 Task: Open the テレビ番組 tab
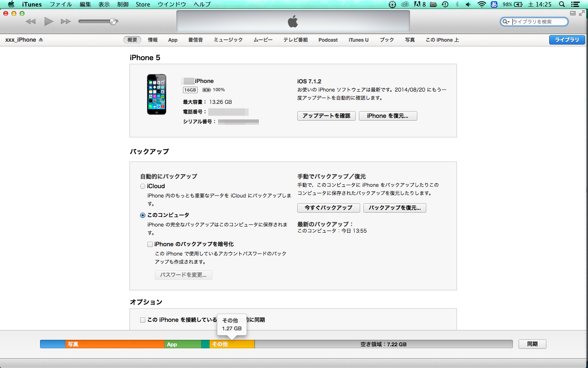pyautogui.click(x=296, y=40)
